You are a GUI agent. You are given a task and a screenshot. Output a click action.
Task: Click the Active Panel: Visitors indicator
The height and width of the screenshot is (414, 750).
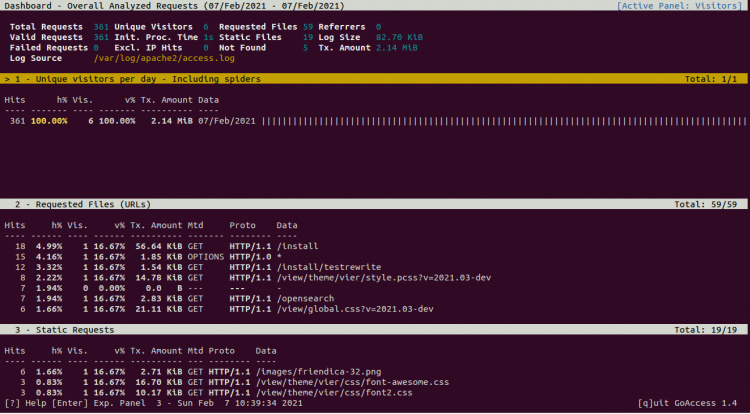tap(679, 6)
